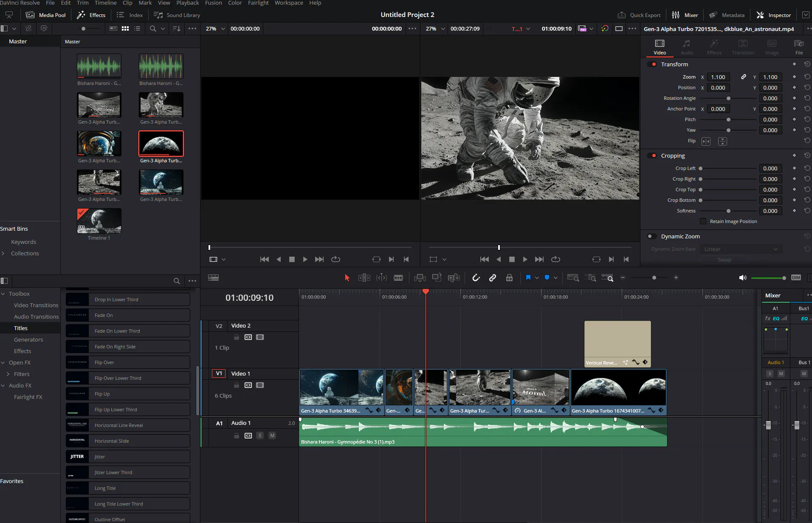This screenshot has width=812, height=523.
Task: Expand the Filters item under Open FX
Action: coord(8,374)
